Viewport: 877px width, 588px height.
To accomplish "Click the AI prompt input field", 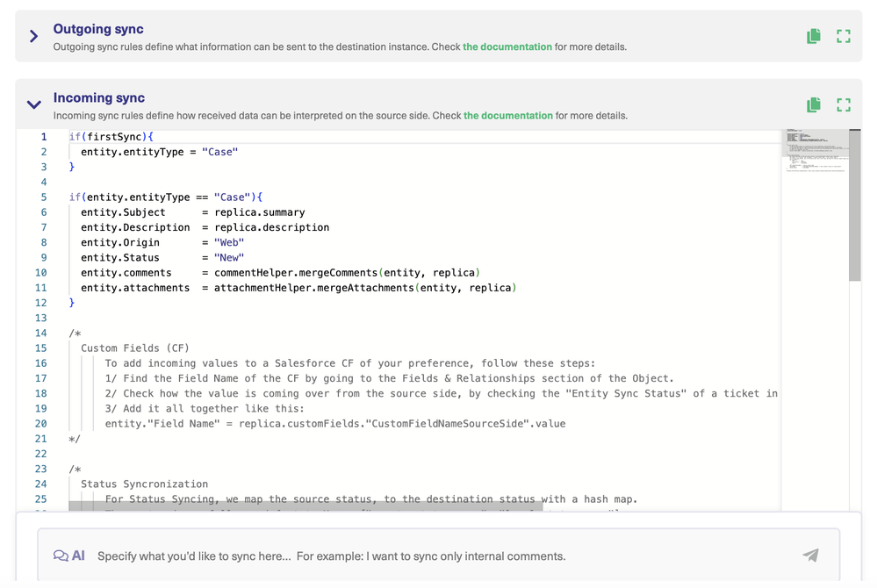I will coord(439,556).
